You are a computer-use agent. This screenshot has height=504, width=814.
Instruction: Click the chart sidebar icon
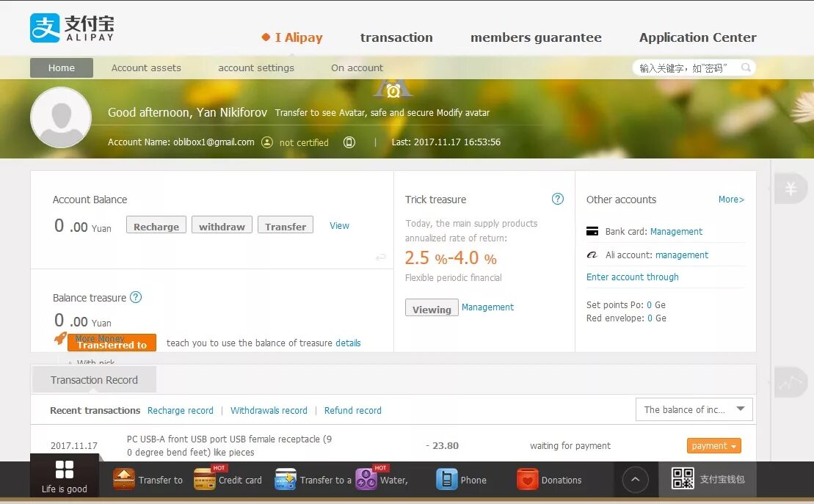click(x=791, y=383)
